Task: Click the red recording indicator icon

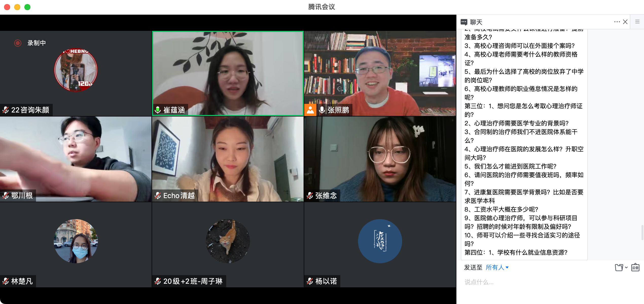Action: coord(17,43)
